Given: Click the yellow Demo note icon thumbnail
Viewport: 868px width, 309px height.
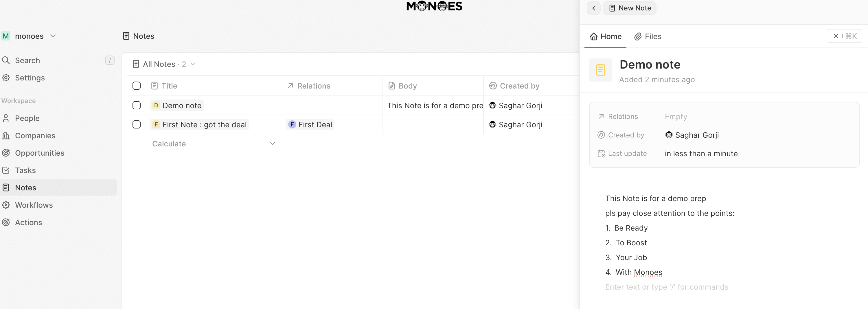Looking at the screenshot, I should tap(600, 70).
